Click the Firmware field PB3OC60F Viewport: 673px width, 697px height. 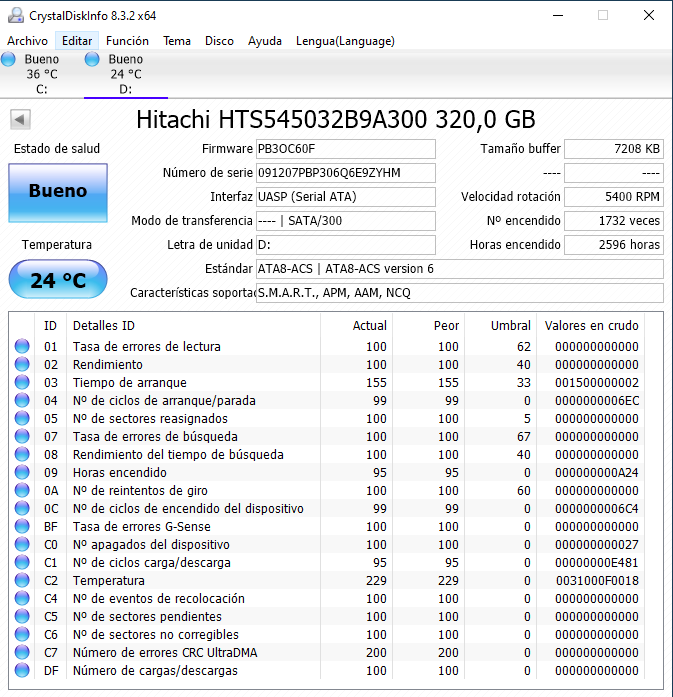pyautogui.click(x=345, y=149)
